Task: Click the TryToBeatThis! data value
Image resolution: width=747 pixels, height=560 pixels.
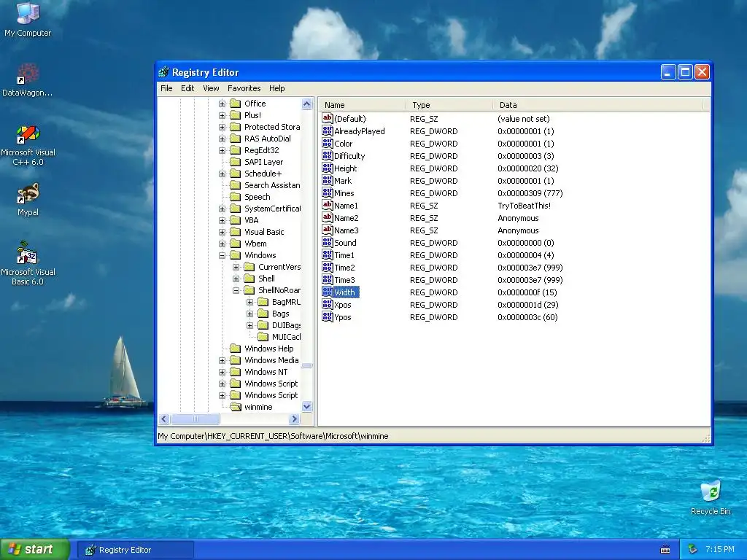Action: (x=524, y=206)
